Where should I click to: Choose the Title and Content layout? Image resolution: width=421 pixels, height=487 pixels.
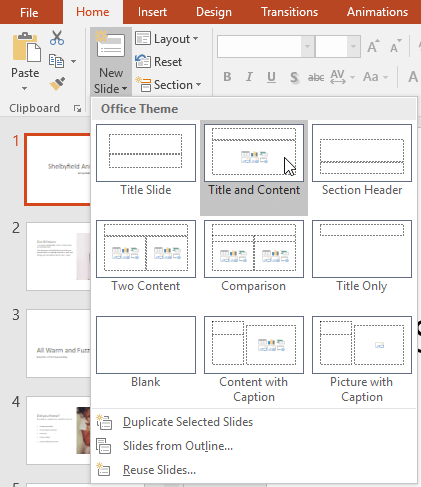[254, 168]
